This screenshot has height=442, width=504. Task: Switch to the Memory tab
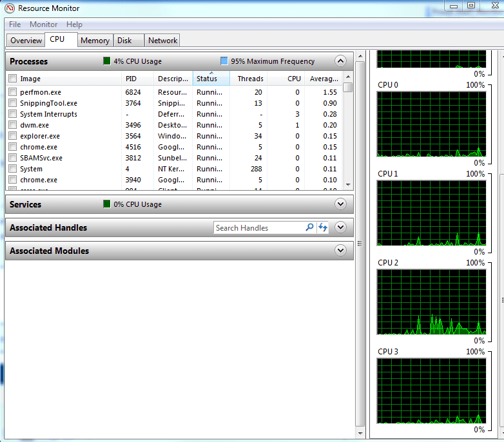pyautogui.click(x=95, y=41)
